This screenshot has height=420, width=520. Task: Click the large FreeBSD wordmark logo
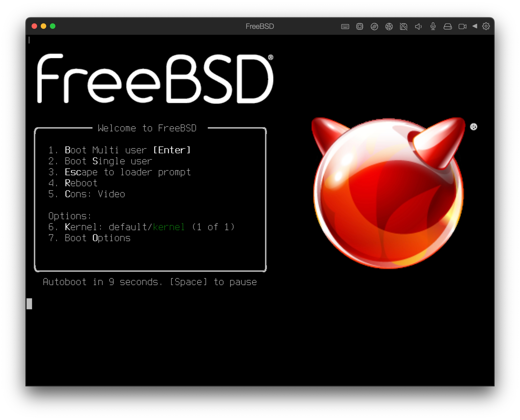(x=155, y=78)
